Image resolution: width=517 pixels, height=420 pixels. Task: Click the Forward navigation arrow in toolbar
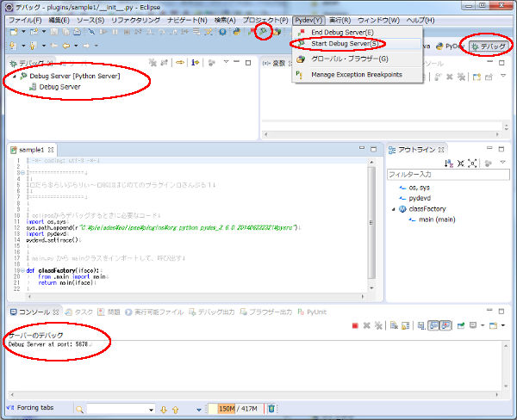point(86,46)
